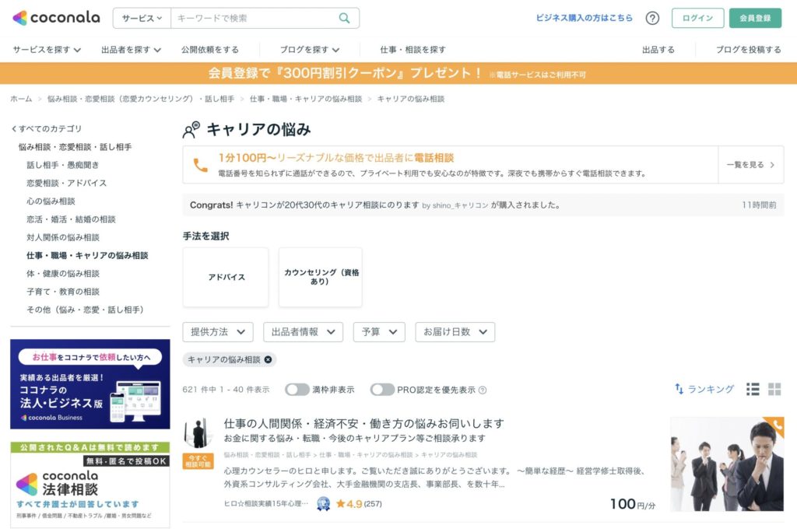
Task: Select the アドバイス method option
Action: (225, 278)
